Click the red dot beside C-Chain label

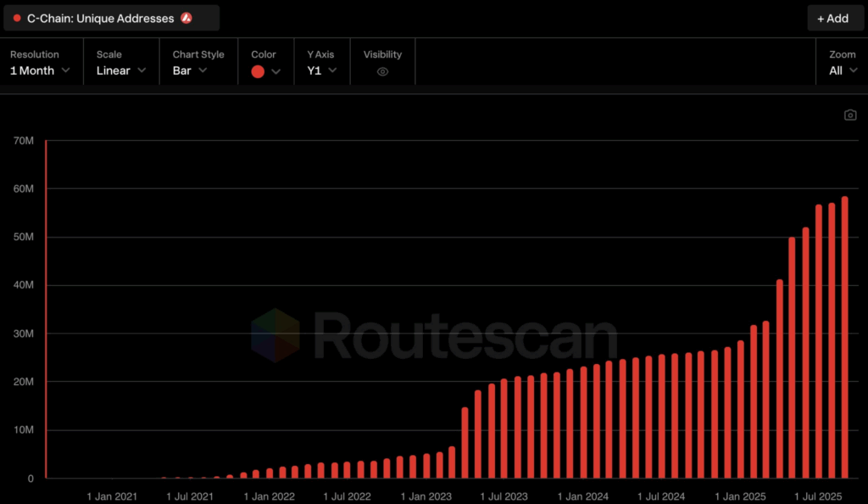click(17, 18)
